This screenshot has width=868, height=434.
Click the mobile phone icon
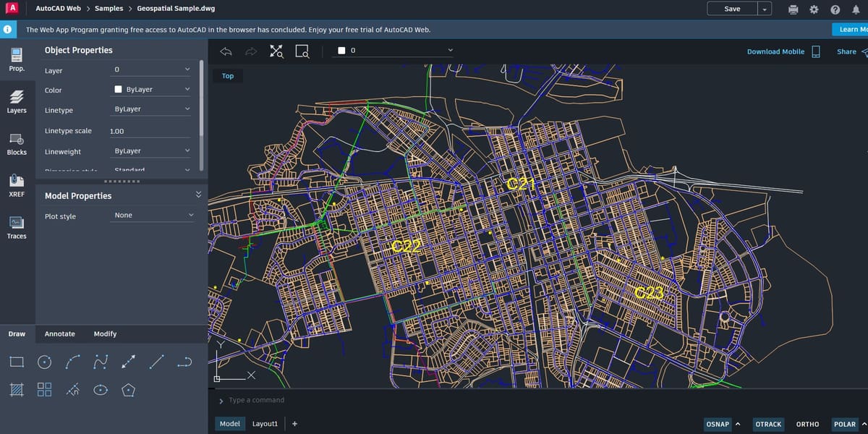click(x=816, y=51)
